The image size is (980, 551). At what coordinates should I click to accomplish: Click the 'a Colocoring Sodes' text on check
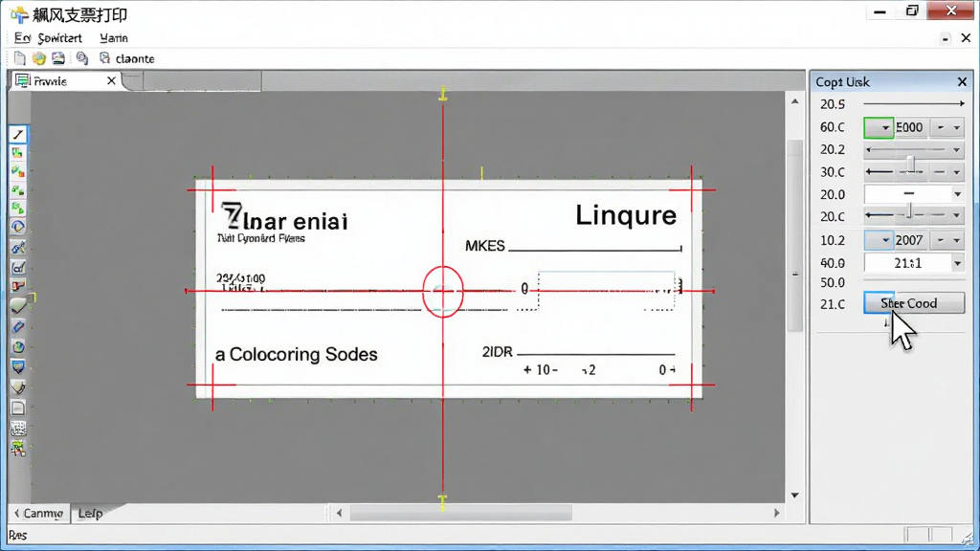297,354
